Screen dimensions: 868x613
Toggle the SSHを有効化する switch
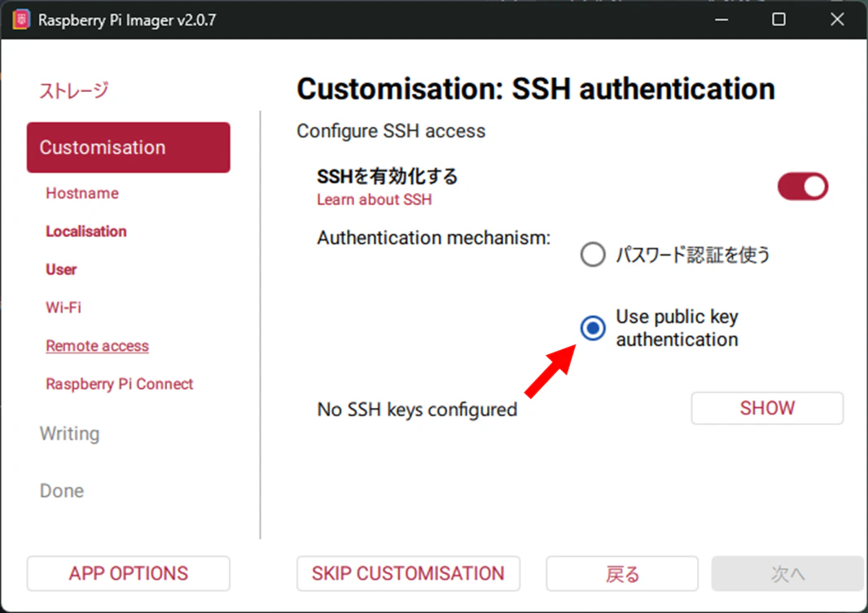(802, 186)
